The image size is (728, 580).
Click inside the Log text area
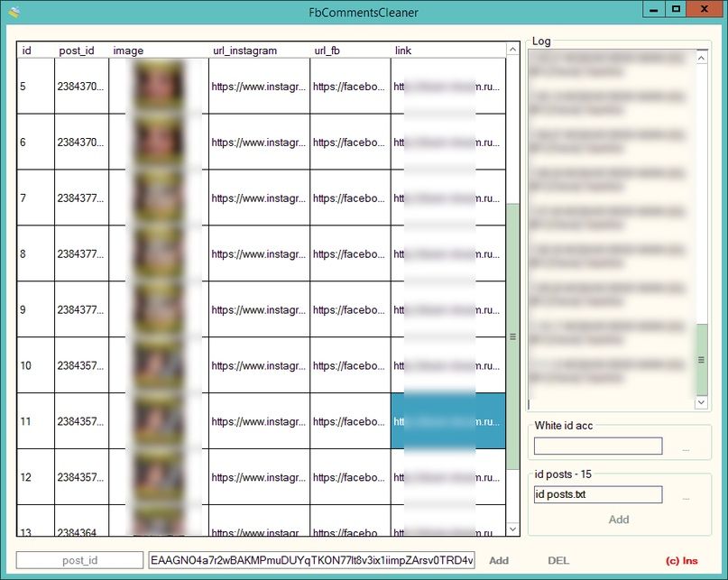coord(612,230)
